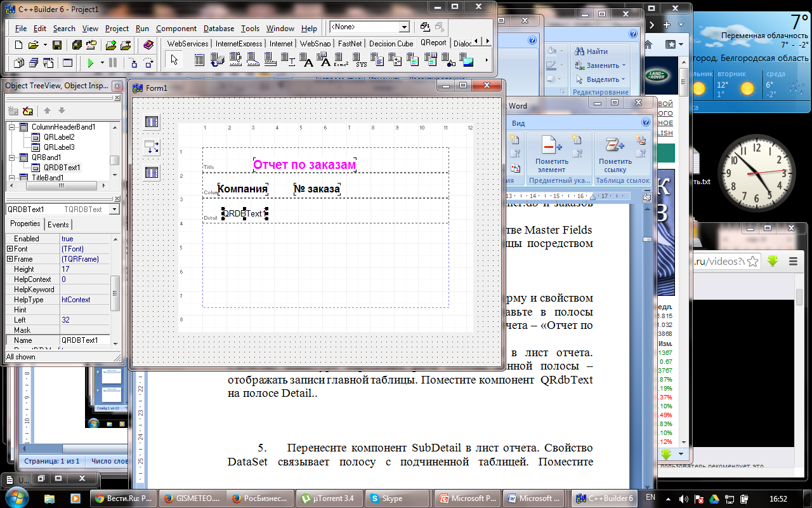Screen dimensions: 812x508
Task: Open Выделить dropdown arrow in Word
Action: [624, 79]
